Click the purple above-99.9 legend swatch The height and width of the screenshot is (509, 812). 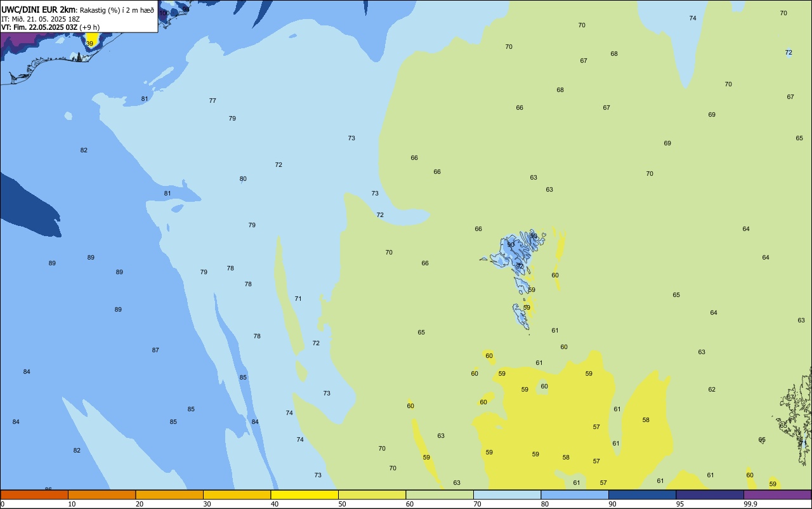tap(777, 494)
